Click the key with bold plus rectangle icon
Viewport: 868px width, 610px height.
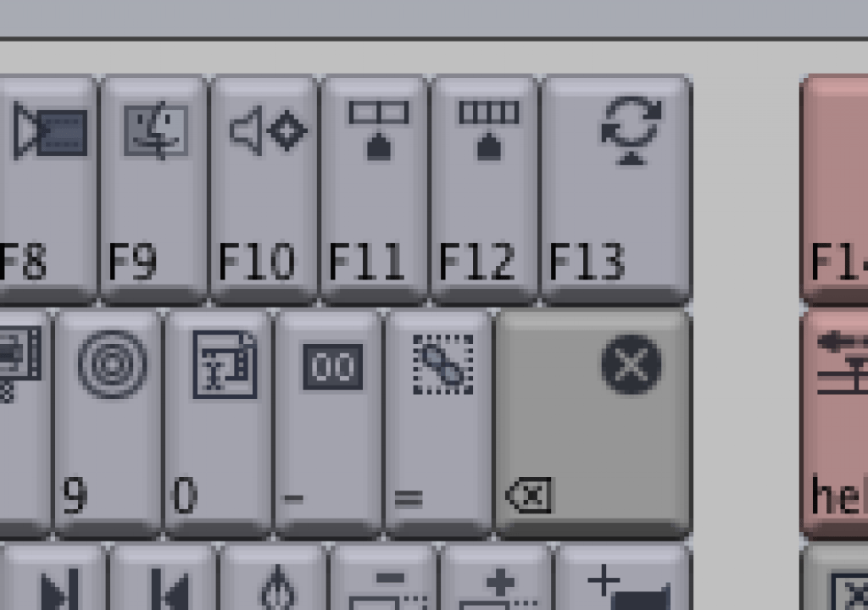tap(494, 577)
